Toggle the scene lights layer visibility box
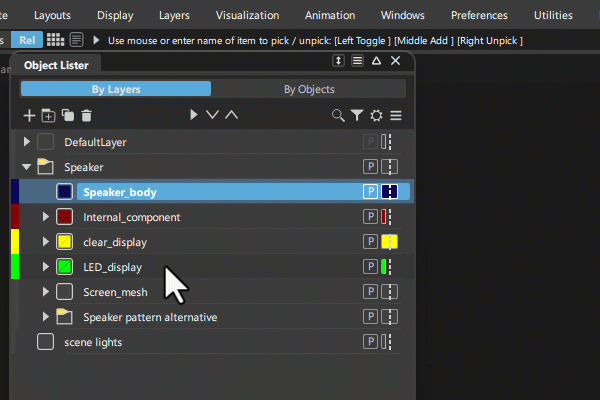The width and height of the screenshot is (600, 400). (x=45, y=342)
